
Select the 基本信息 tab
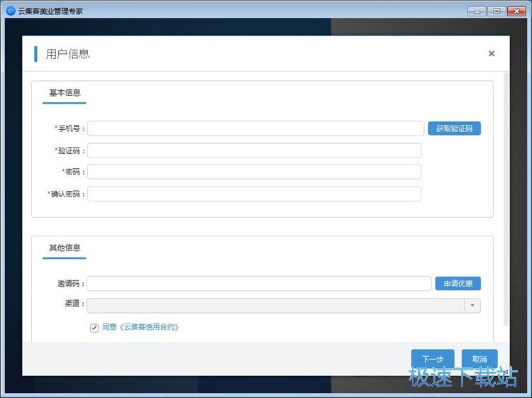(x=65, y=93)
